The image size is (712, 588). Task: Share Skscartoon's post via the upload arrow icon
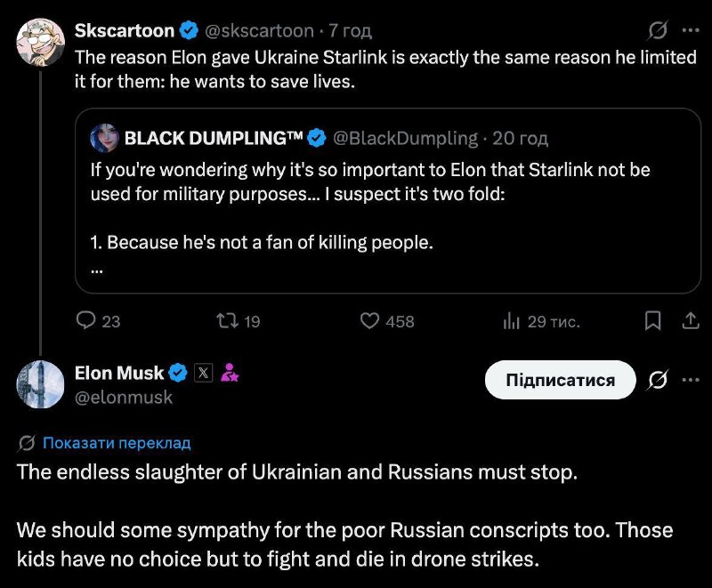691,321
